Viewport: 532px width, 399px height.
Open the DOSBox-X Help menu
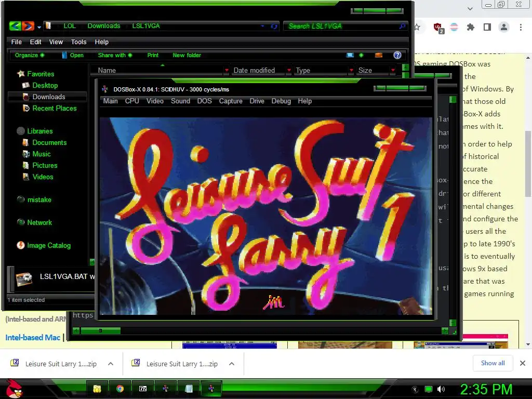click(x=304, y=101)
